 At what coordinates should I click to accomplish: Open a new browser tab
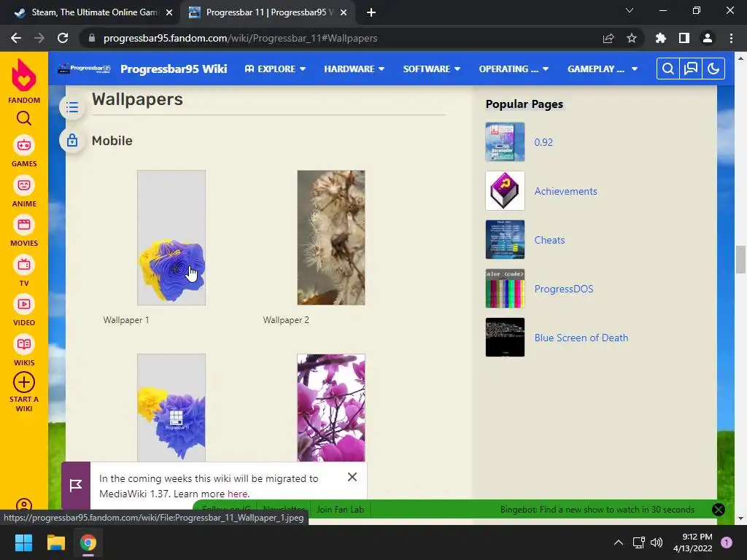click(371, 12)
